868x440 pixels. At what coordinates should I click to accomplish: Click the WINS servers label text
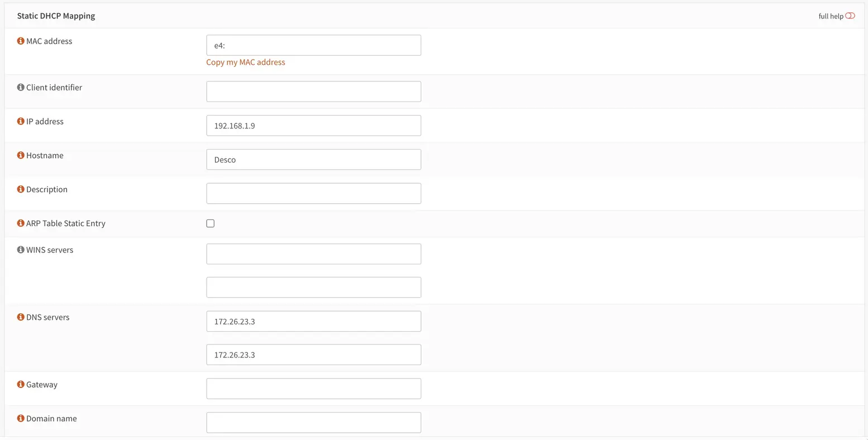pos(50,250)
